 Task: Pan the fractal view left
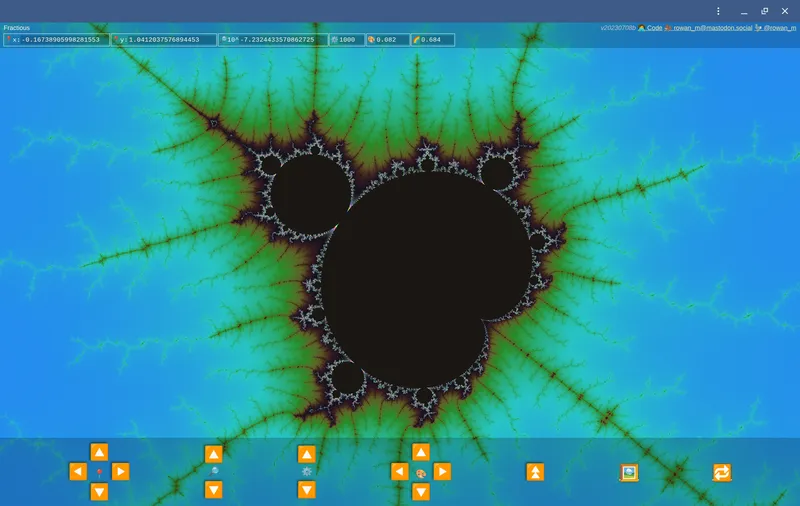pos(78,471)
